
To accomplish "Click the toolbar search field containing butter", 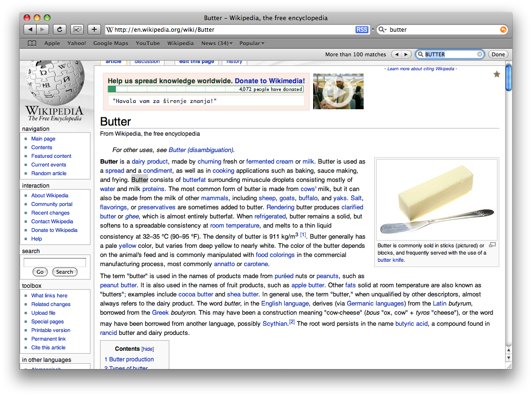I will coord(443,29).
